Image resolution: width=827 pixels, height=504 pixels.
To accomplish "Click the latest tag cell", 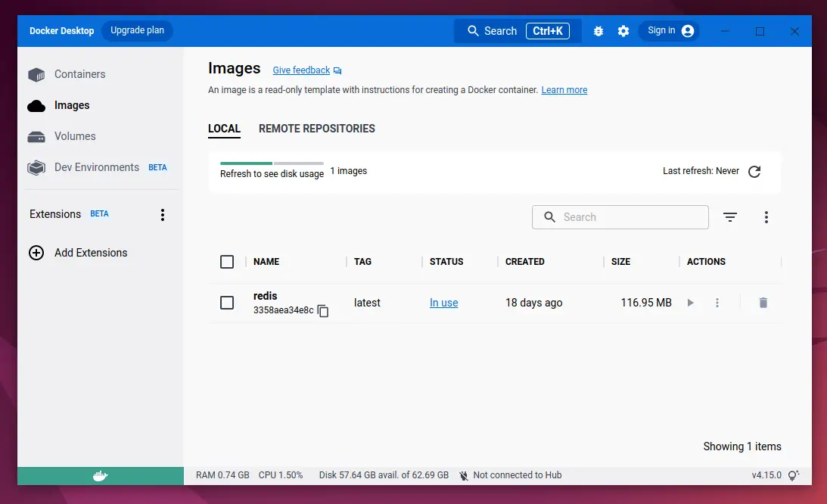I will [367, 303].
